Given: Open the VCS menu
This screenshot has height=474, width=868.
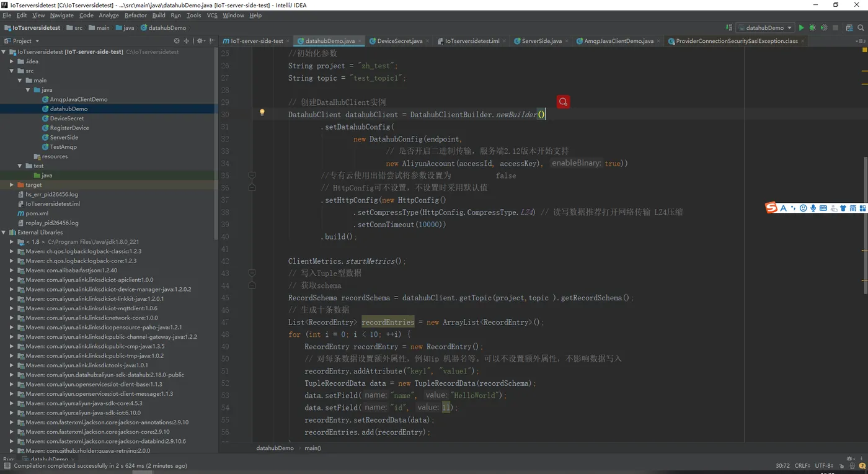Looking at the screenshot, I should (212, 16).
